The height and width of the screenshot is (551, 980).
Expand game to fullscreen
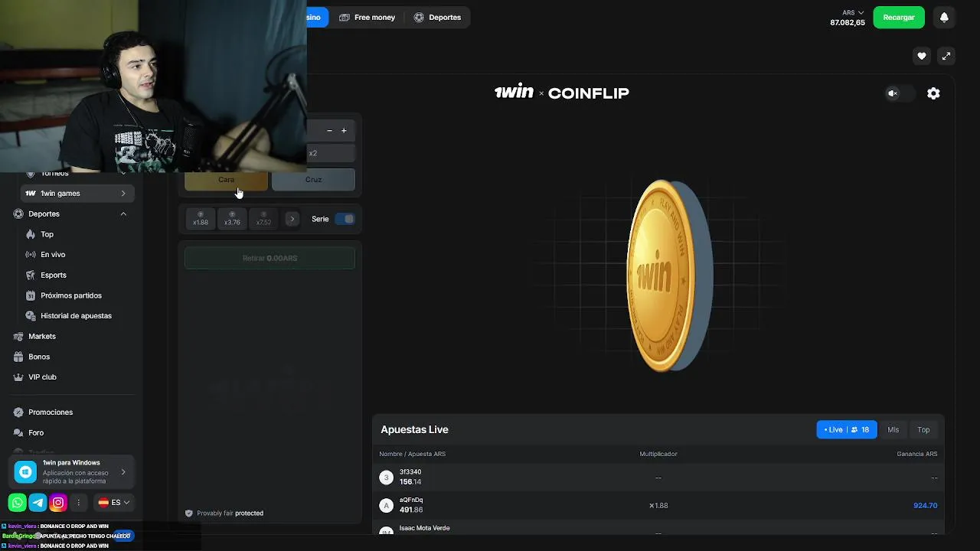pos(946,56)
